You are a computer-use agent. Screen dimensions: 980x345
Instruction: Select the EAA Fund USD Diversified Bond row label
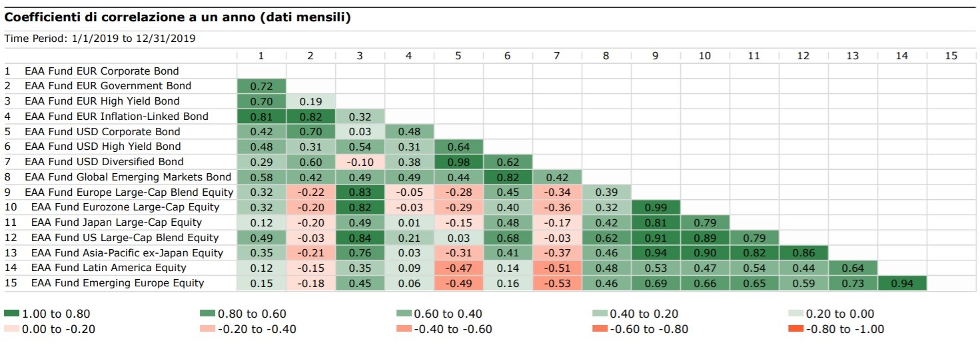(104, 162)
